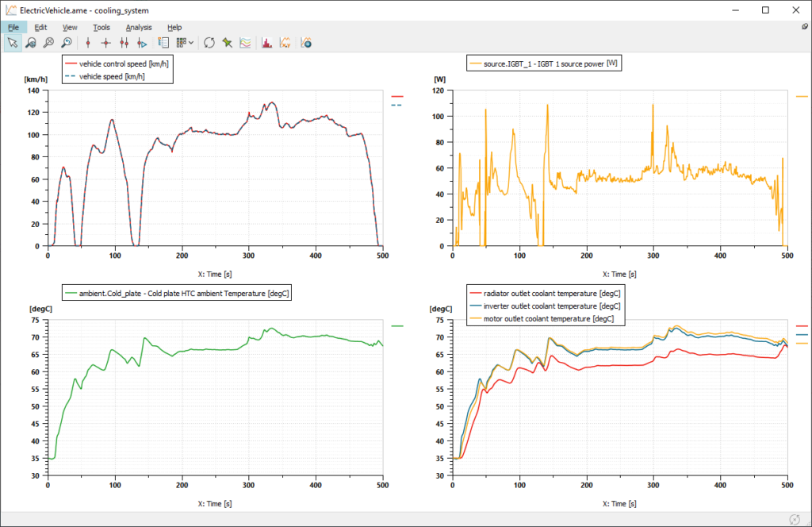This screenshot has width=812, height=527.
Task: Create a new plot from the toolbar
Action: pos(306,42)
